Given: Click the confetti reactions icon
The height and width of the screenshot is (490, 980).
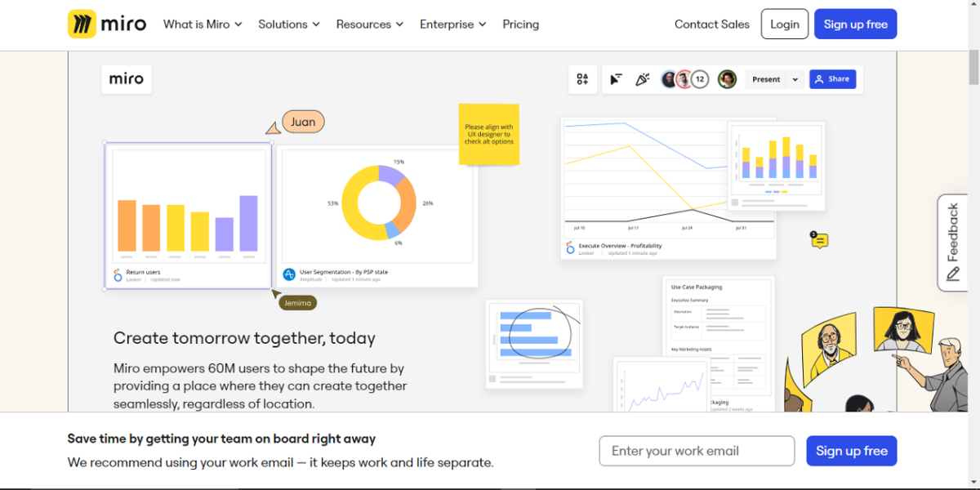Looking at the screenshot, I should coord(643,78).
